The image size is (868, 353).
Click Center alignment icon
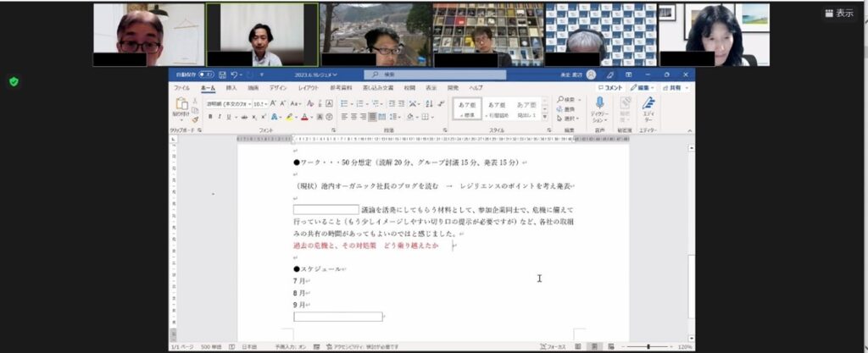353,117
